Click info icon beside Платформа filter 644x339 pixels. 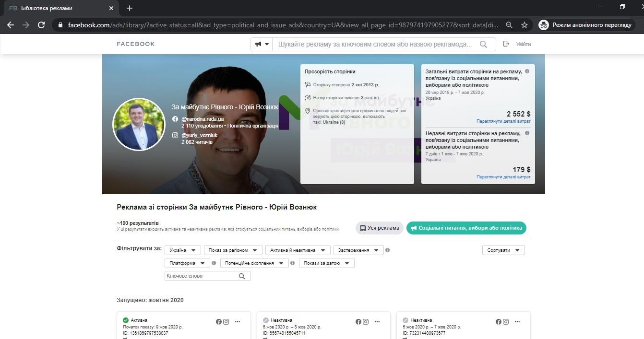(214, 263)
